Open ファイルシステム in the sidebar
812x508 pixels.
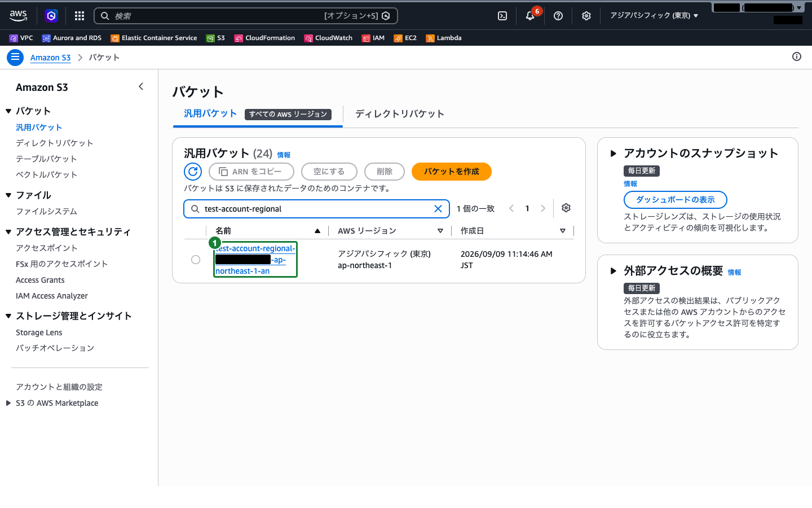[46, 212]
